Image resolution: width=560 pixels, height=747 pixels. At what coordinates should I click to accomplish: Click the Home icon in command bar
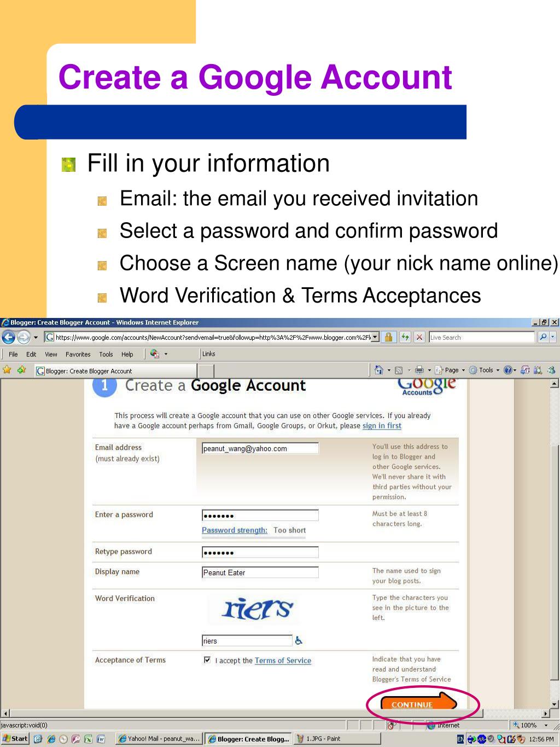(378, 370)
